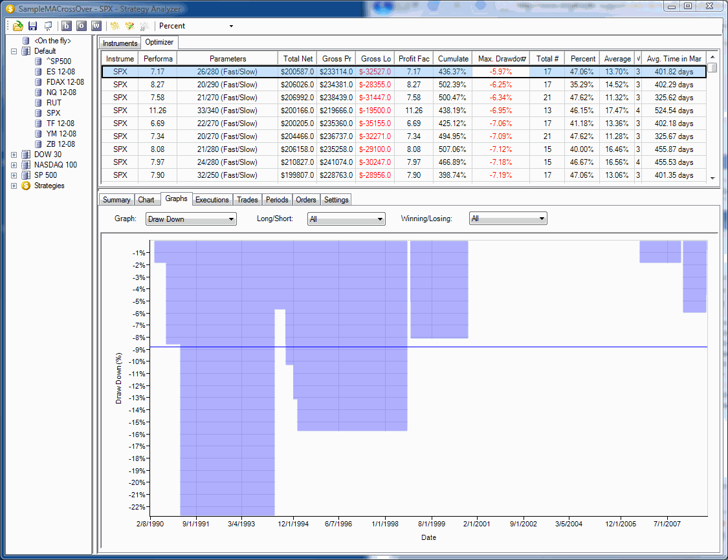Click the open folder toolbar icon
This screenshot has width=728, height=560.
[18, 26]
